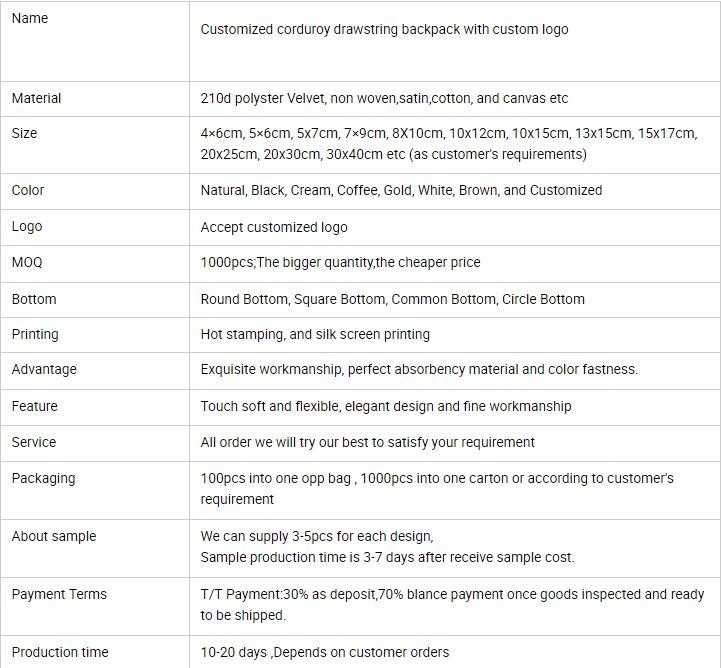Select the product name text about corduroy backpack
This screenshot has height=668, width=721.
pos(384,29)
